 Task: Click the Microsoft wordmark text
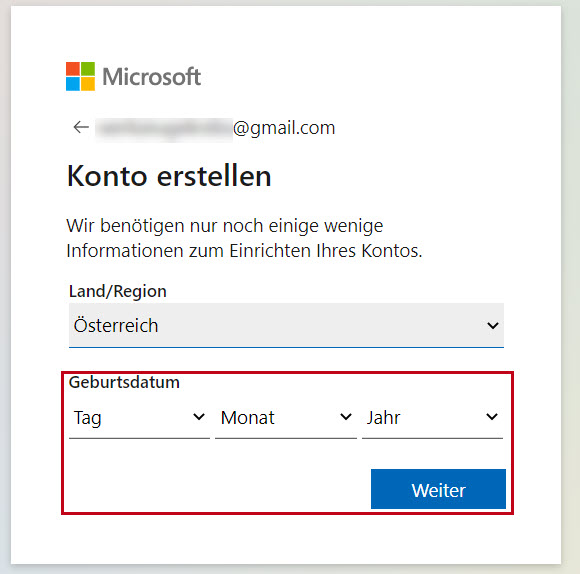point(152,77)
